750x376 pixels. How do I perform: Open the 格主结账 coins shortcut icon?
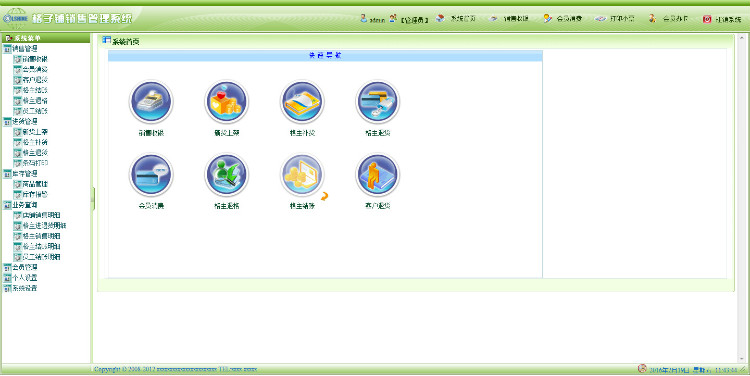[x=302, y=175]
